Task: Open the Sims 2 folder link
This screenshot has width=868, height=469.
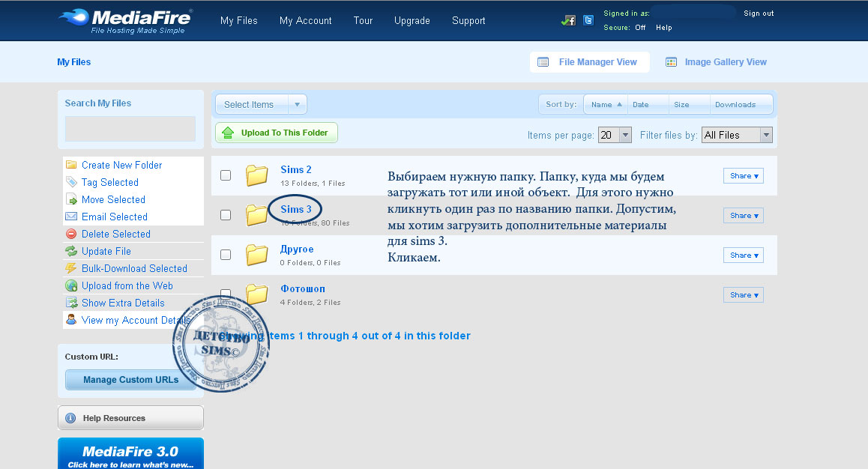Action: pos(295,169)
